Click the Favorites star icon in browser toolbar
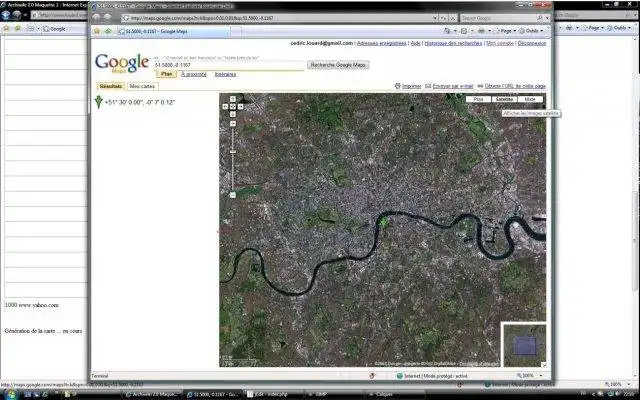The image size is (640, 400). click(x=97, y=31)
